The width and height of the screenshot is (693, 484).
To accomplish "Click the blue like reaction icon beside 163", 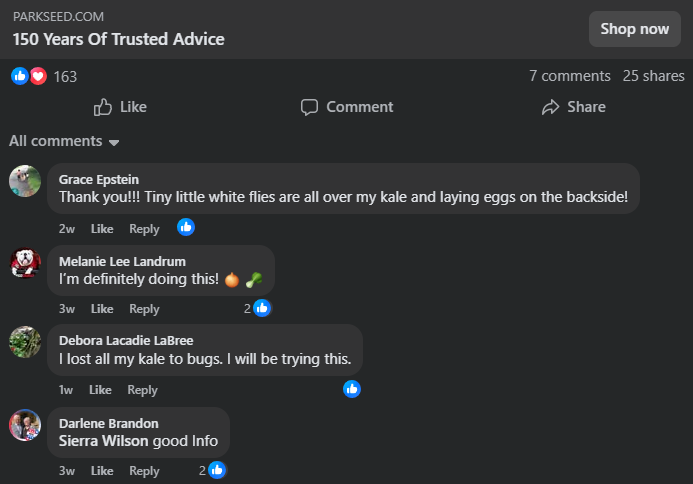I will point(19,76).
